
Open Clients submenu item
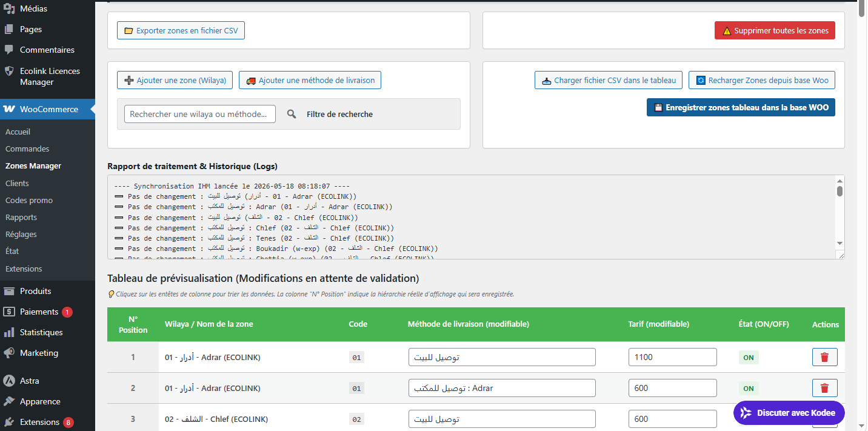[17, 183]
